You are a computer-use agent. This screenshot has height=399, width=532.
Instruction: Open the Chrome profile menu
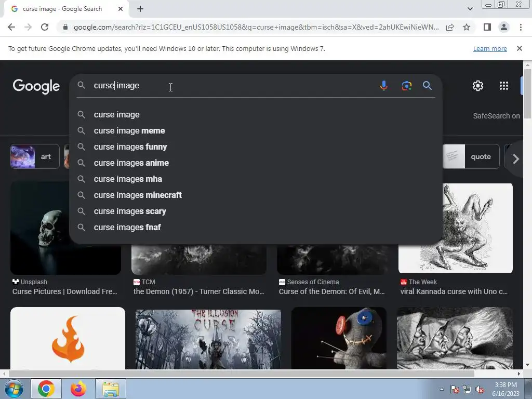point(504,27)
